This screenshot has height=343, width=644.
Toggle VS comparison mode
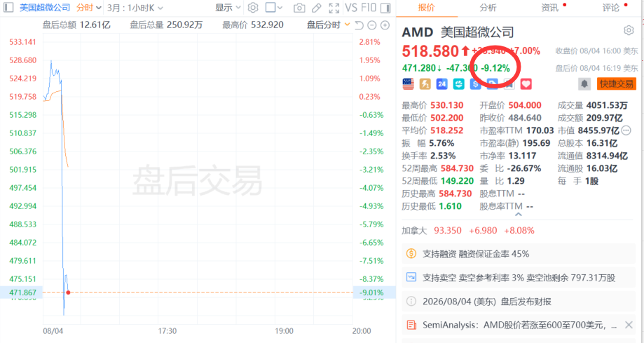point(351,8)
